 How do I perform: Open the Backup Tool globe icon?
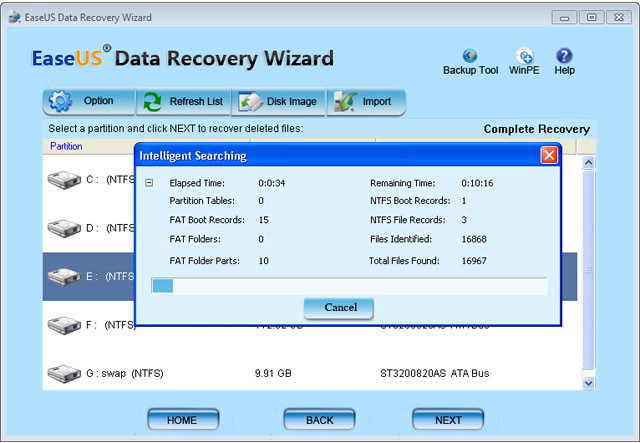pyautogui.click(x=470, y=56)
